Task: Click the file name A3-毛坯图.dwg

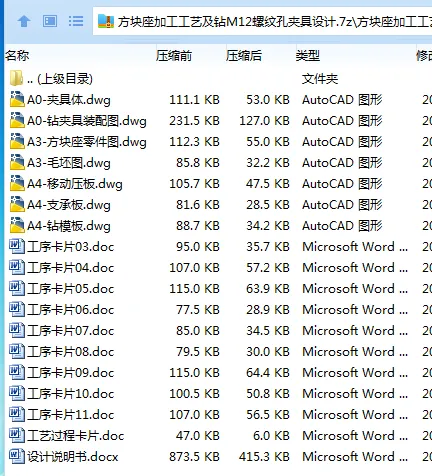Action: [x=69, y=163]
